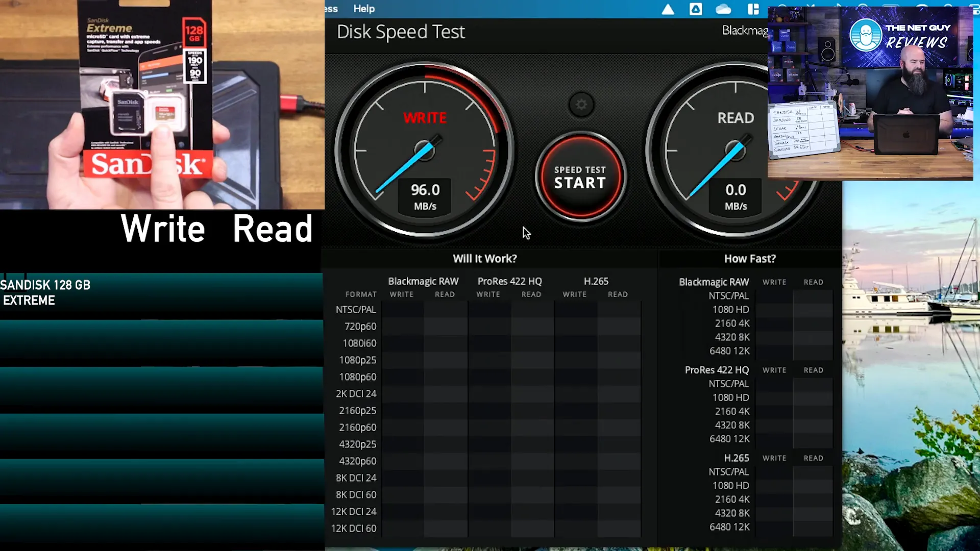Click the Help menu item
Screen dimensions: 980x551
coord(364,9)
